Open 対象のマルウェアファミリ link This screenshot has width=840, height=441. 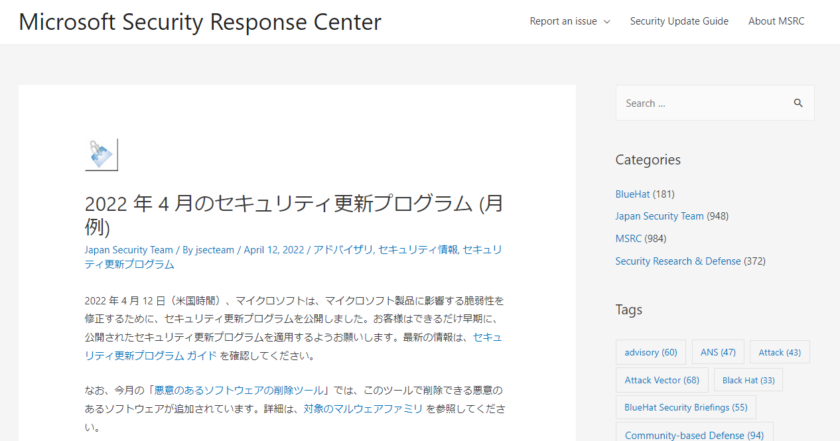tap(363, 409)
